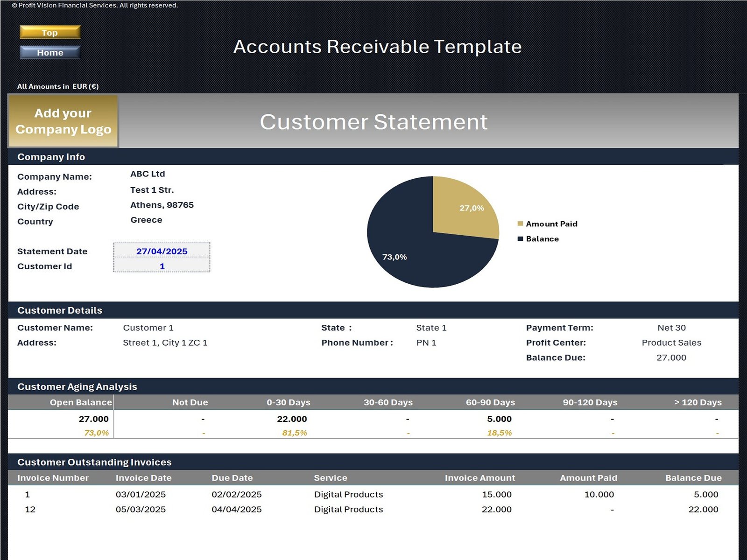Click the blue Home button

click(50, 52)
